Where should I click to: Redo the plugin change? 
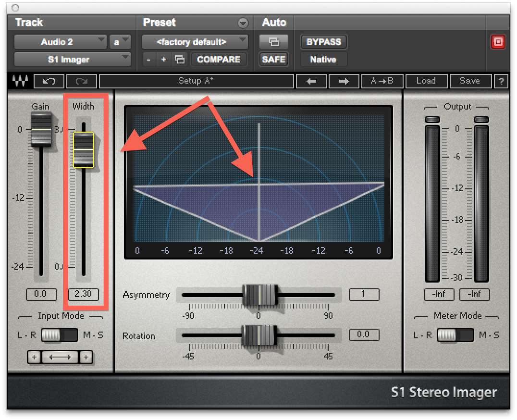click(81, 81)
